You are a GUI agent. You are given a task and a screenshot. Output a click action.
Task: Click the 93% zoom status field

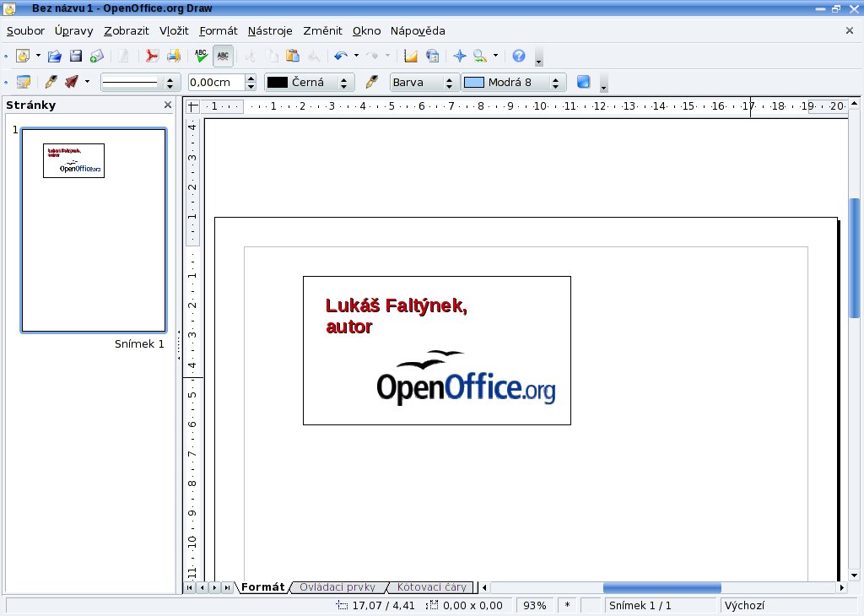[x=534, y=606]
